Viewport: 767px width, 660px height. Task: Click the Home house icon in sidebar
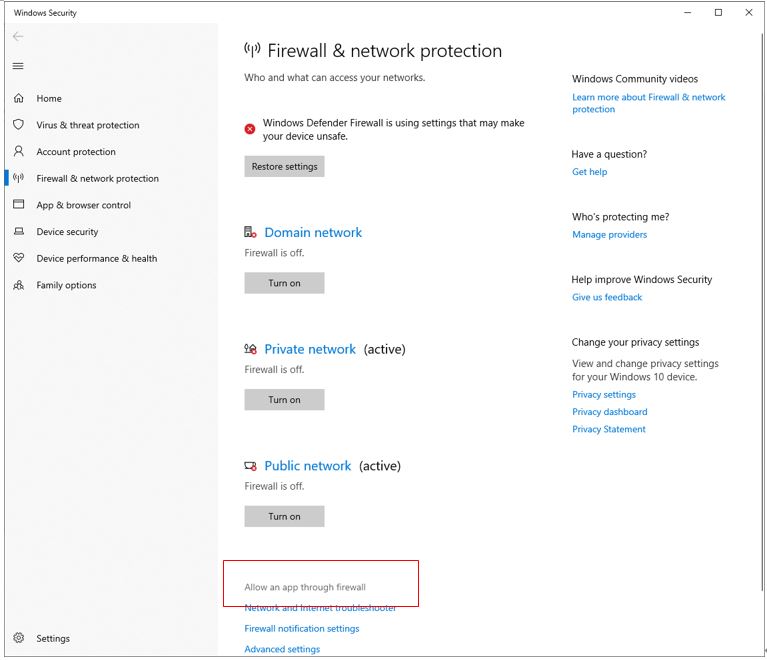click(x=19, y=98)
